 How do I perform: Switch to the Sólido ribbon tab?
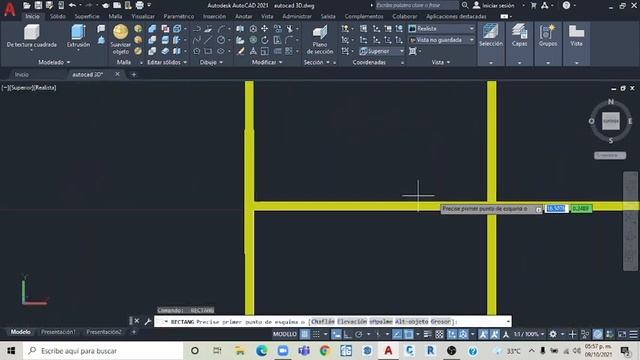tap(58, 16)
